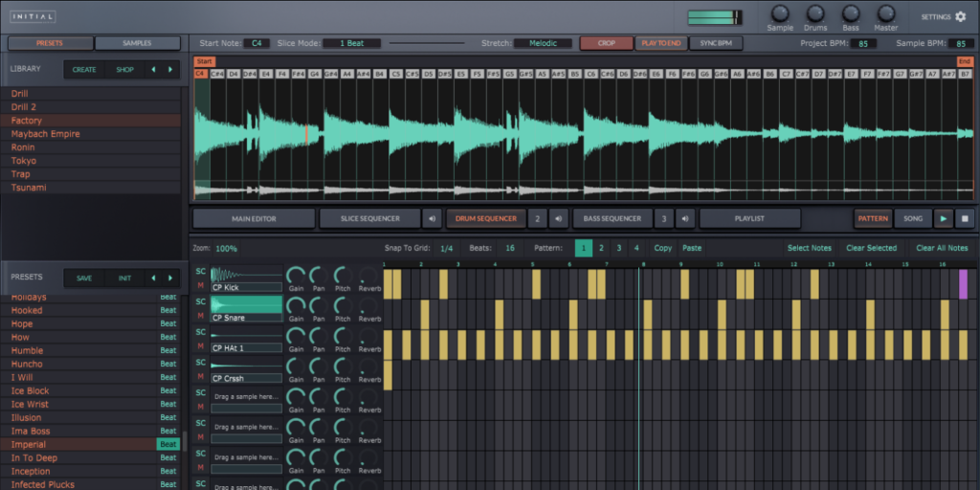Click the stretch amount slider line

(x=427, y=43)
